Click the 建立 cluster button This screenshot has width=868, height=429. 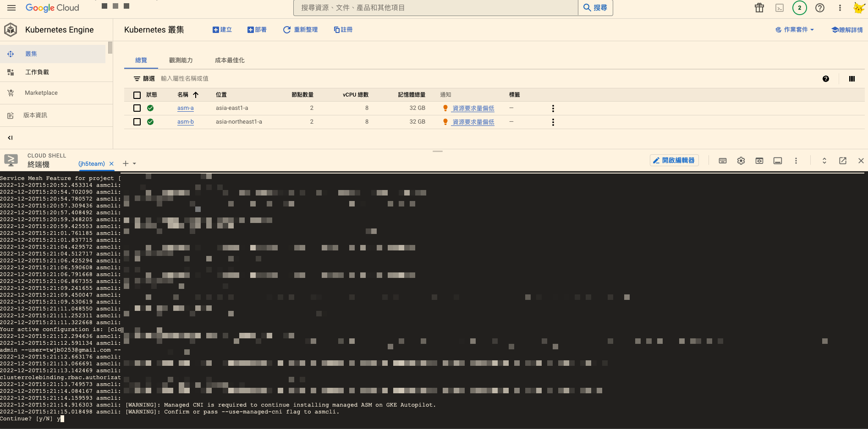(x=222, y=30)
